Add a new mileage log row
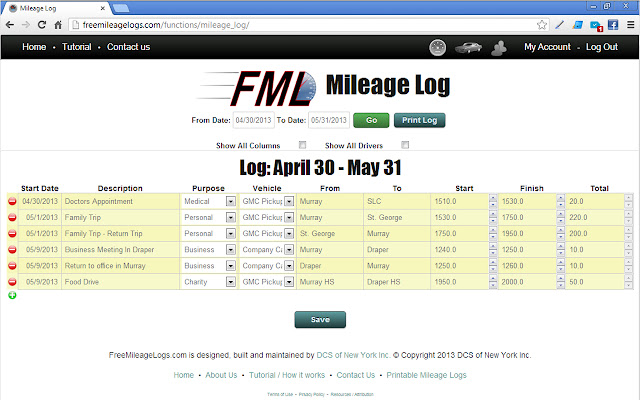The width and height of the screenshot is (640, 400). (12, 295)
